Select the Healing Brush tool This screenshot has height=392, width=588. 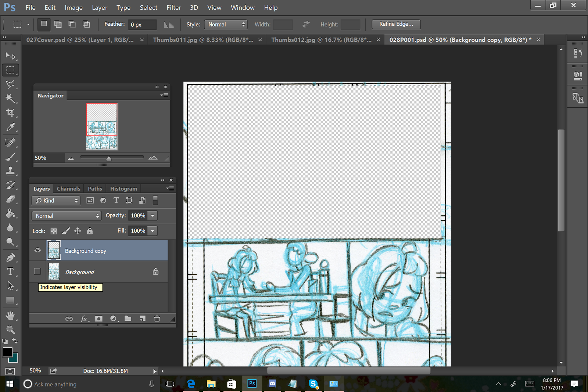tap(10, 142)
